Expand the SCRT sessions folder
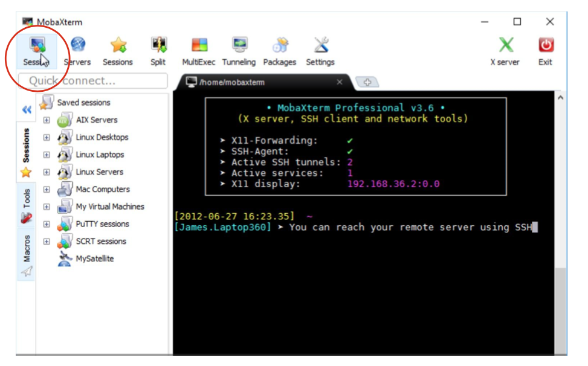The image size is (588, 366). pyautogui.click(x=47, y=241)
